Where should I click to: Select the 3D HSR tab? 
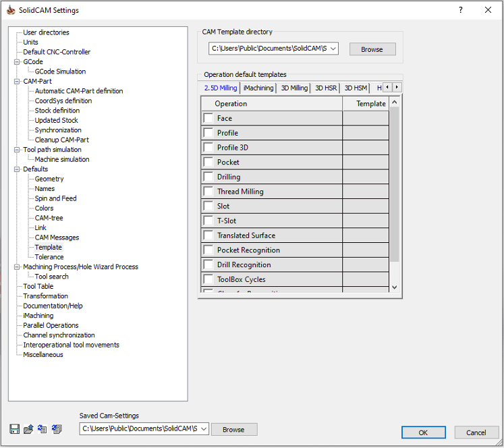[x=326, y=88]
